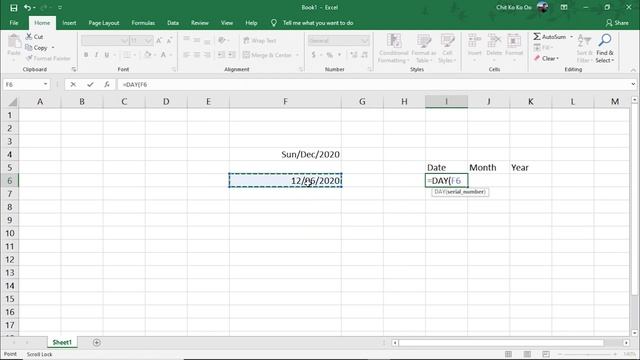
Task: Click the Copy icon in Clipboard group
Action: [x=29, y=48]
